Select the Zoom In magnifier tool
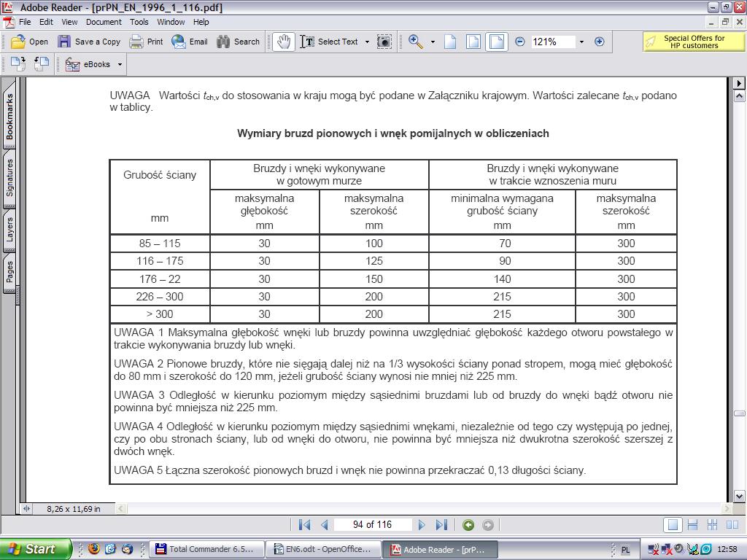This screenshot has height=560, width=747. click(x=416, y=42)
